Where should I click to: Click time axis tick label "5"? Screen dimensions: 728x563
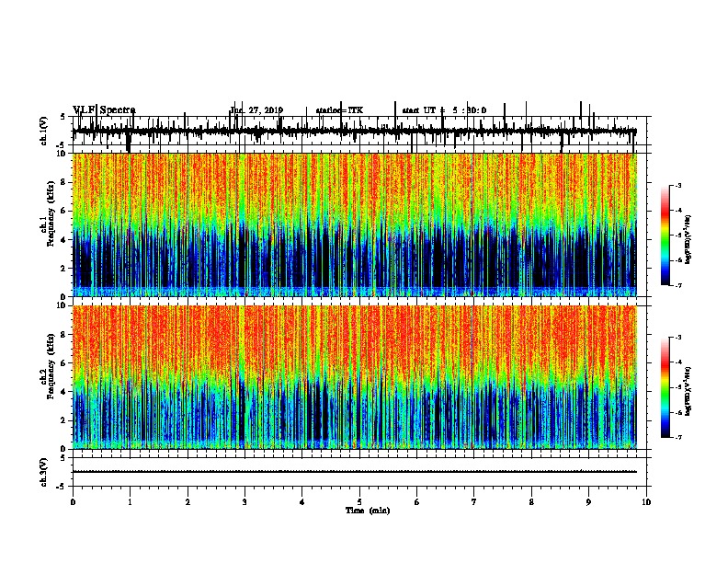pos(359,502)
